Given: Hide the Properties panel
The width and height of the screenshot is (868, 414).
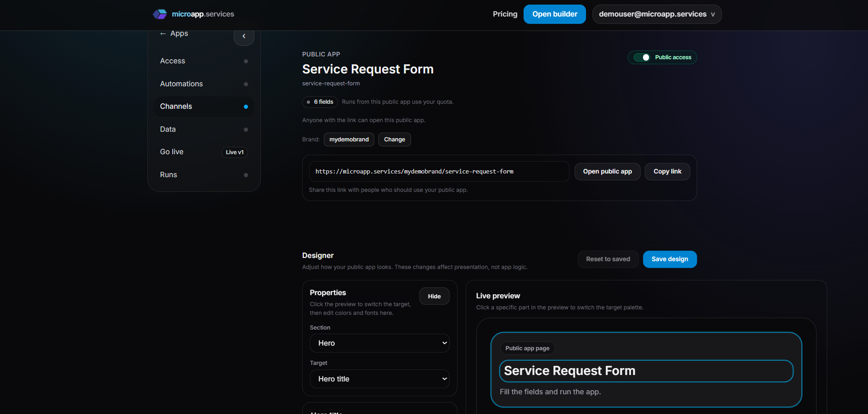Looking at the screenshot, I should 434,296.
